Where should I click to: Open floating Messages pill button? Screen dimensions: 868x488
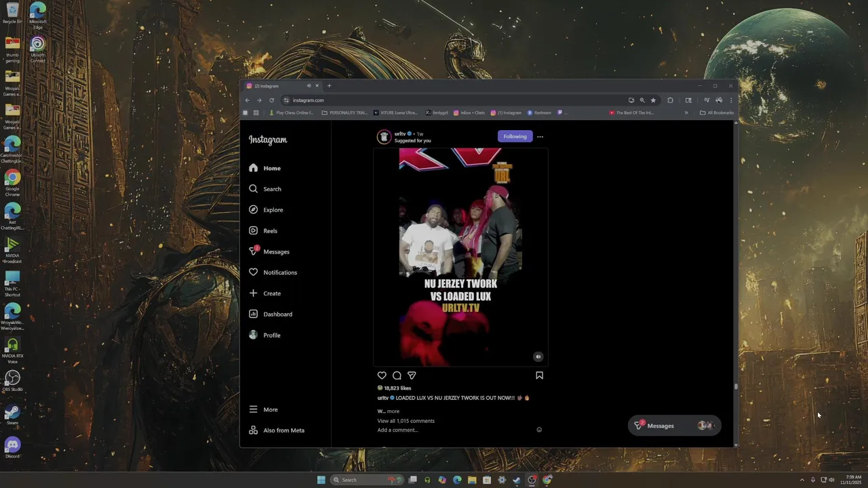click(x=673, y=426)
